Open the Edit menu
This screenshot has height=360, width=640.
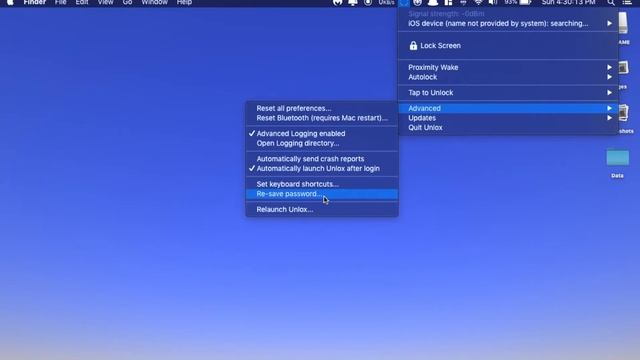(x=82, y=2)
